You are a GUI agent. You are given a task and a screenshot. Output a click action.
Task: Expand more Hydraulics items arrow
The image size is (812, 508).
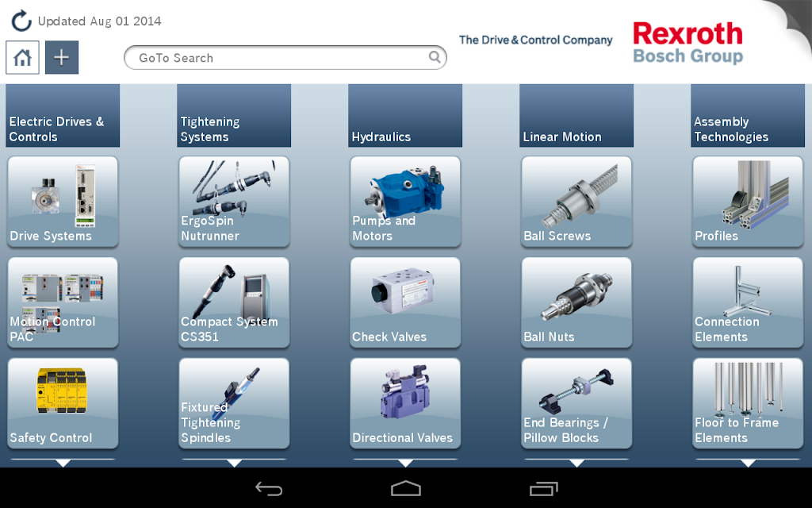[405, 463]
